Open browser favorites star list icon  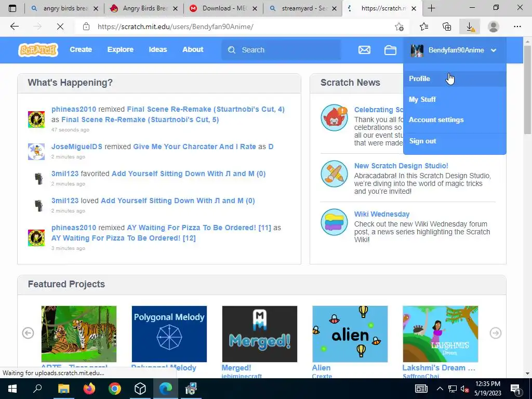(424, 27)
